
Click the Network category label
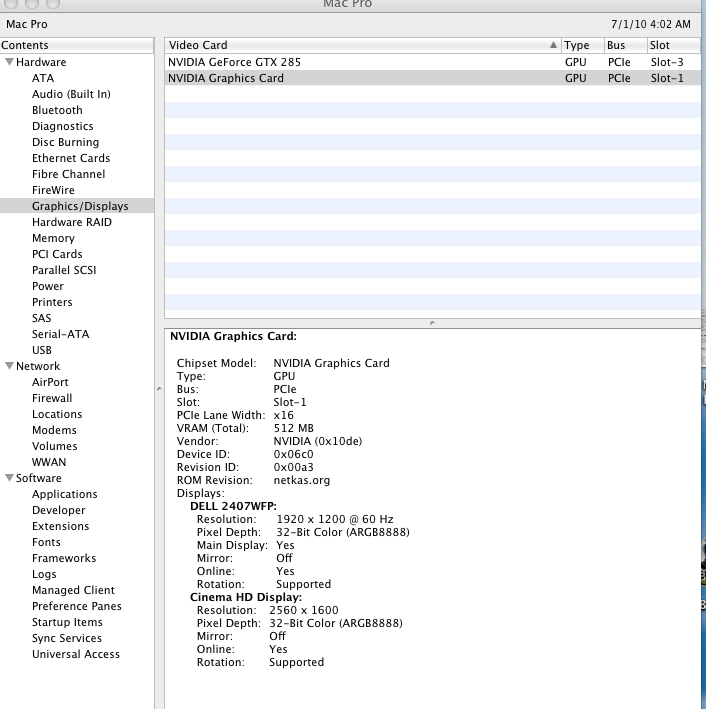coord(38,366)
